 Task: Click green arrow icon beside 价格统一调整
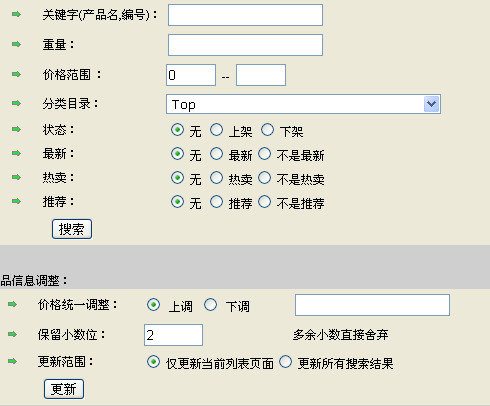[12, 304]
